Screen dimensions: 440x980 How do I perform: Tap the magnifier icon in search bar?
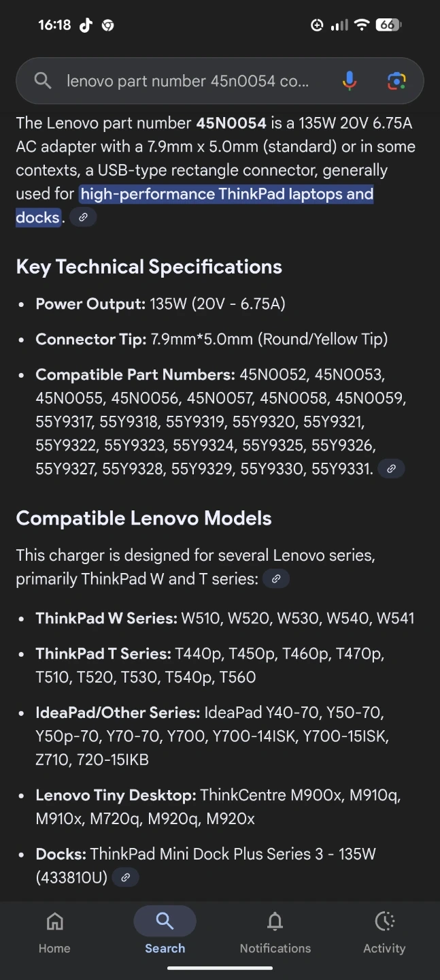(43, 81)
